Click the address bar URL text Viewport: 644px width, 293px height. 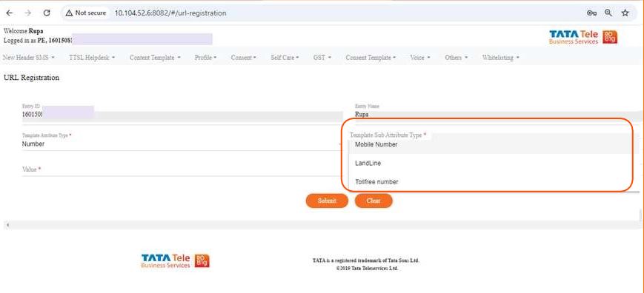point(170,13)
